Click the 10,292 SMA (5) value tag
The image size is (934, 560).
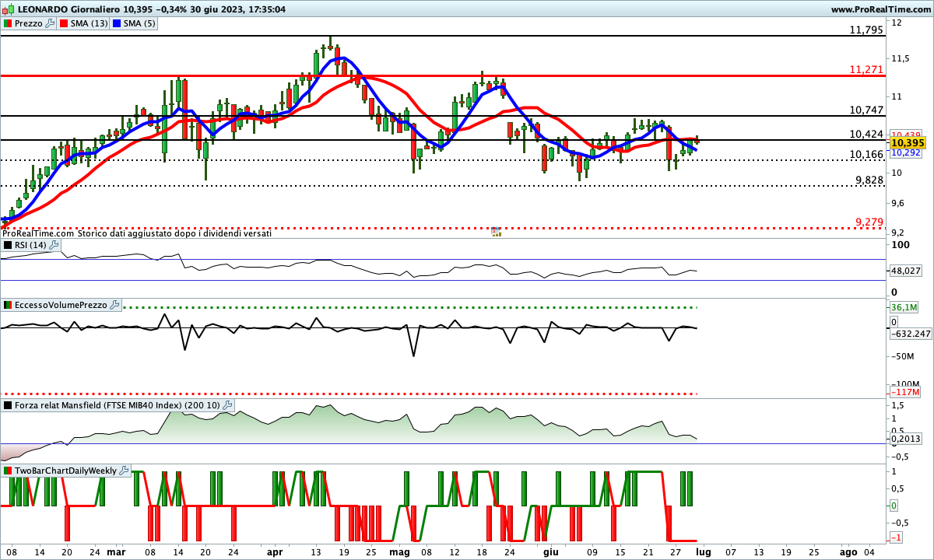click(907, 152)
